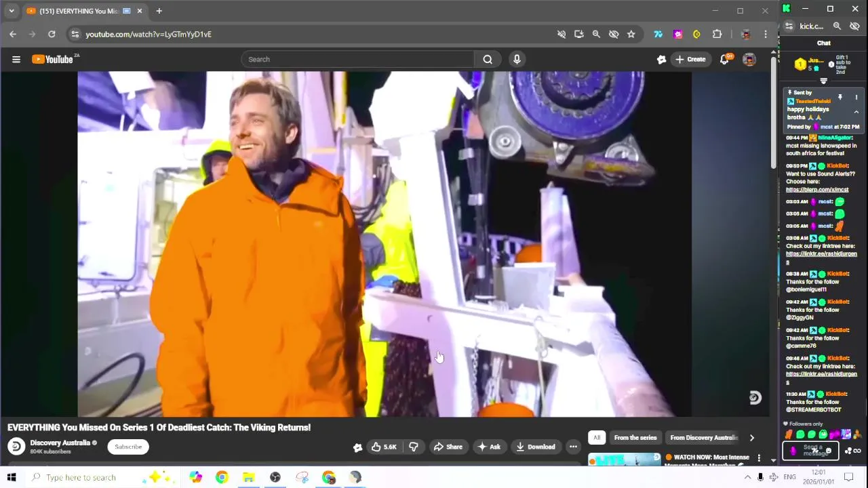
Task: Download the video
Action: [x=536, y=447]
